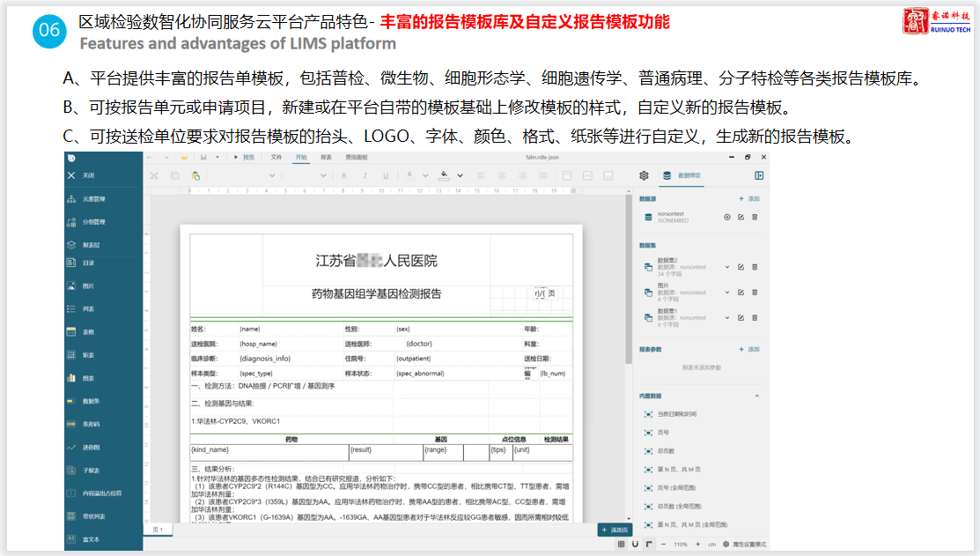This screenshot has height=556, width=980.
Task: Open the properties gear tab
Action: pos(644,175)
